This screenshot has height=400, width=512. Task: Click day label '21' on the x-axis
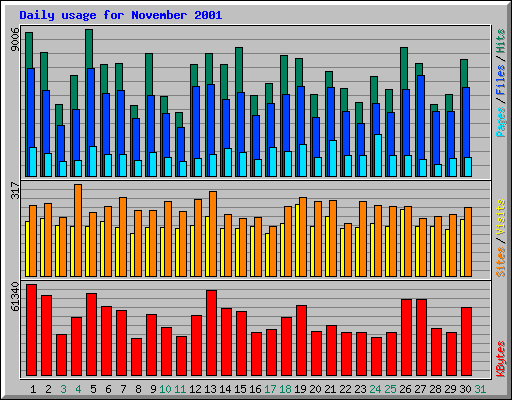(x=330, y=389)
